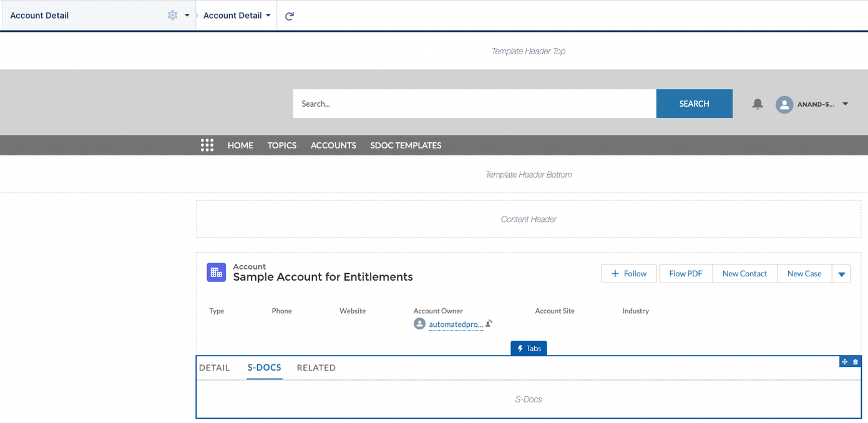Image resolution: width=868 pixels, height=423 pixels.
Task: Click the Website field label
Action: point(353,311)
